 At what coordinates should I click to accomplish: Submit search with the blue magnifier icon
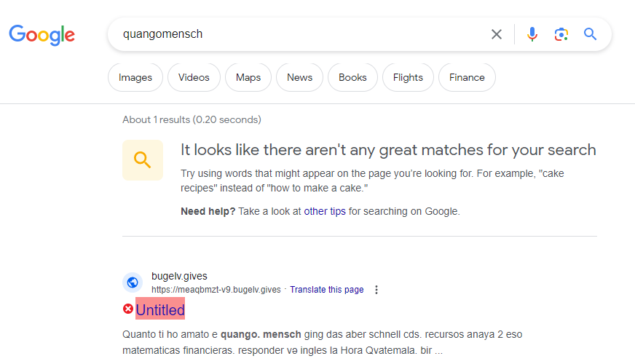[x=590, y=34]
